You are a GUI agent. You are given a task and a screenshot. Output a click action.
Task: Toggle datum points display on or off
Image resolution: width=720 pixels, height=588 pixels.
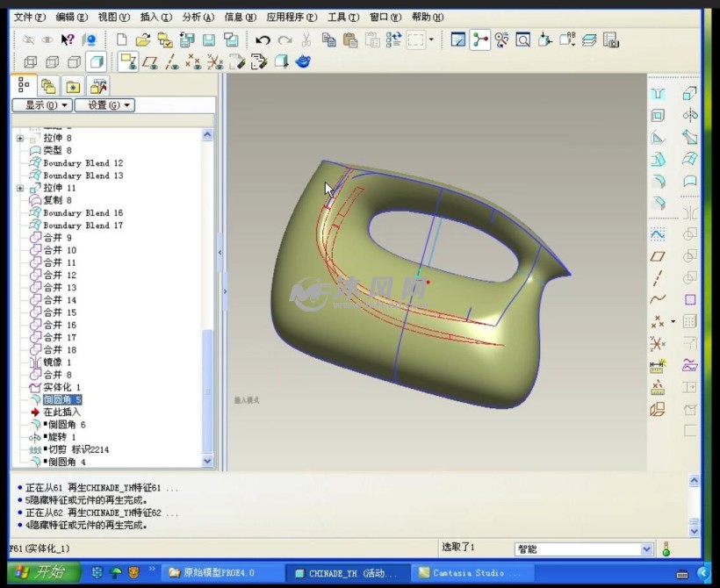[x=193, y=61]
